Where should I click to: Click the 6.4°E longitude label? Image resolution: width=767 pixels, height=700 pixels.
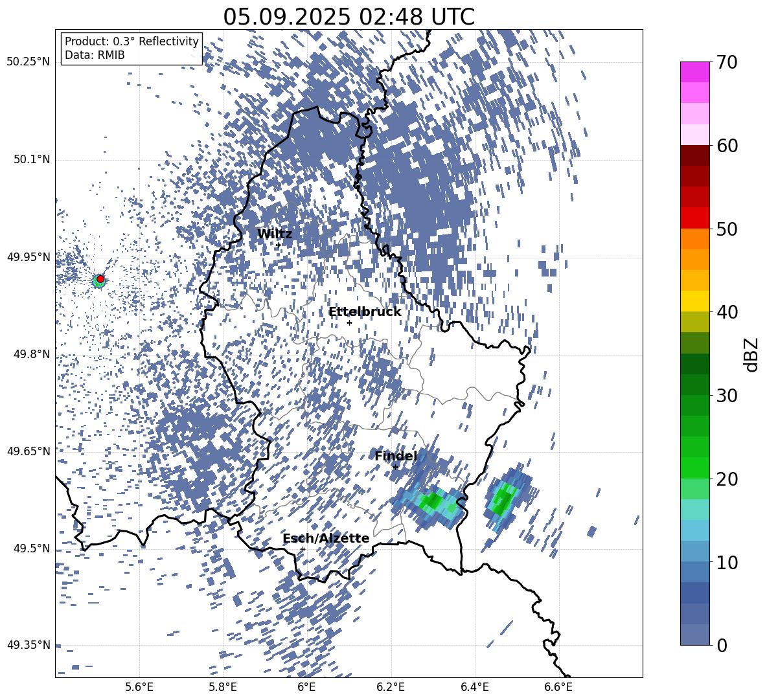tap(474, 688)
